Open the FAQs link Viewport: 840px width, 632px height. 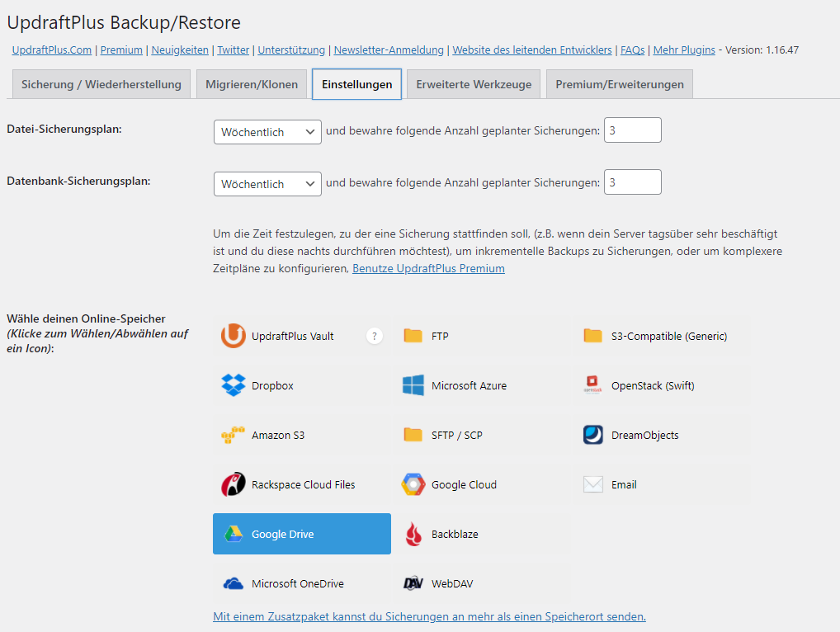point(633,50)
